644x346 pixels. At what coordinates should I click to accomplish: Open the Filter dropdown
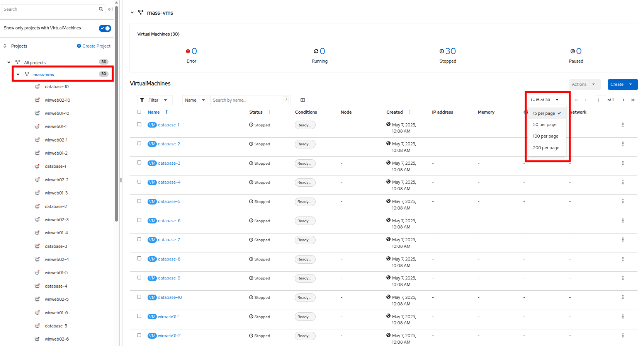click(x=155, y=100)
